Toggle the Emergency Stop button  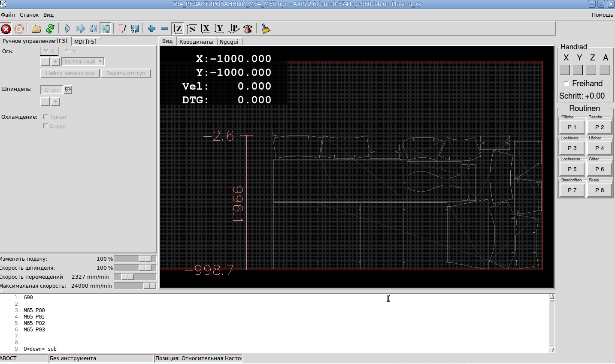[6, 29]
